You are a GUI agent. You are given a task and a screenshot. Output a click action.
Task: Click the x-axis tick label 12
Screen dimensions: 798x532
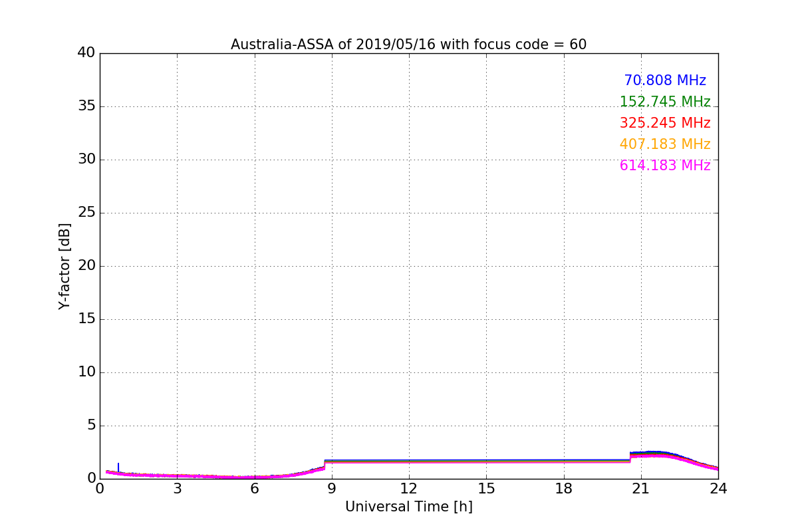click(x=409, y=488)
